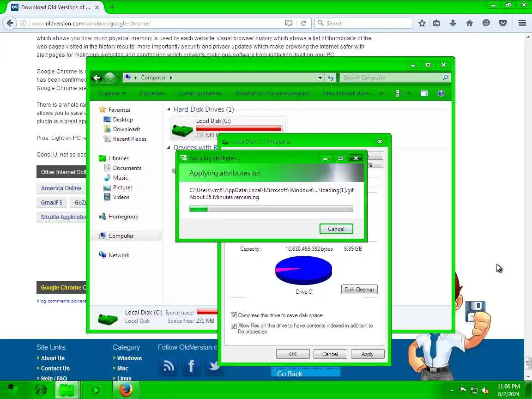Screen dimensions: 532x399
Task: Select Homegroup in the navigation pane
Action: click(x=123, y=217)
